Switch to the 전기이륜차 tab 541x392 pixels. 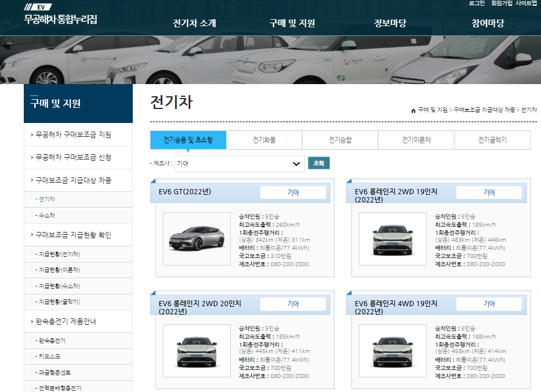pos(416,140)
